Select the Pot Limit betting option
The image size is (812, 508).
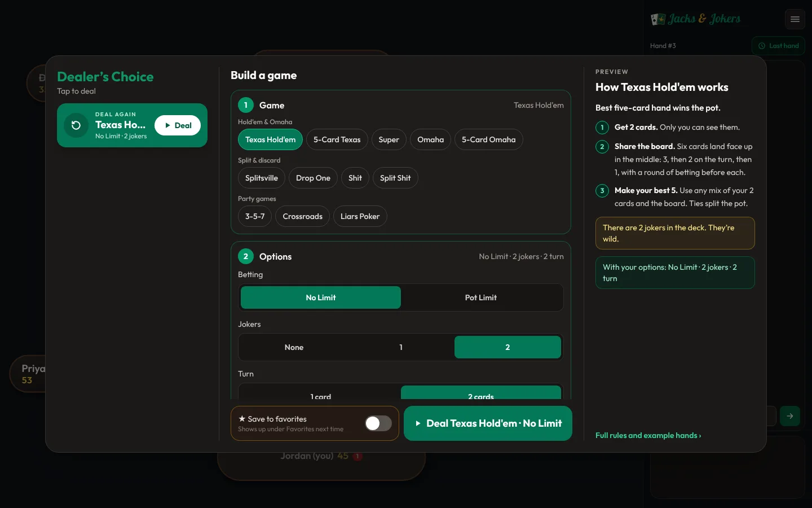(x=481, y=297)
